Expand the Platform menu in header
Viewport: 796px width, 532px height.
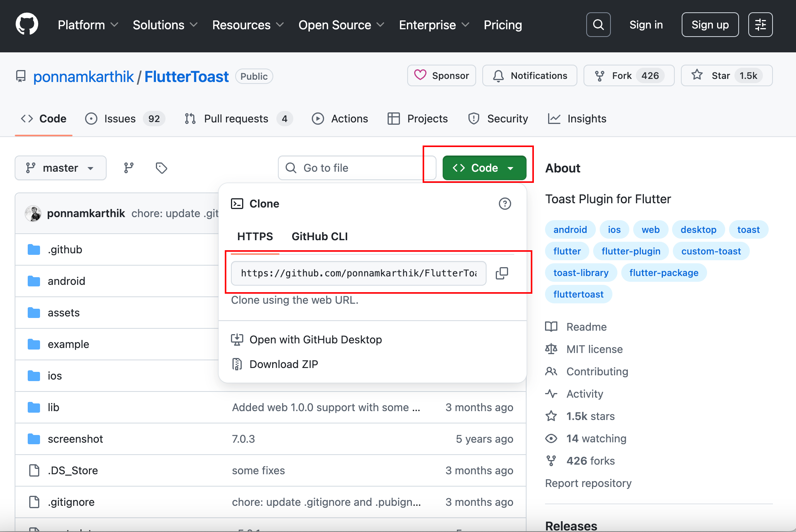[88, 25]
